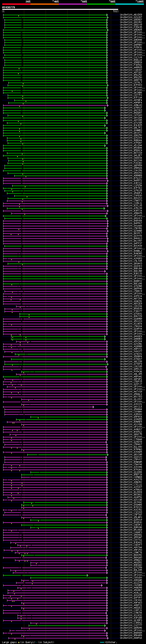146x644 pixels.
Task: Click the UniRef100_Q4Y2D4 label
Action: (131, 118)
